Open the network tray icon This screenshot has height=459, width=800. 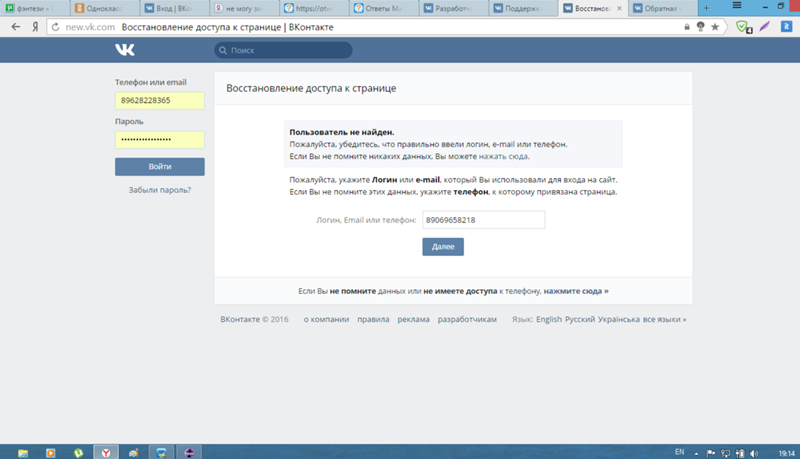(725, 453)
